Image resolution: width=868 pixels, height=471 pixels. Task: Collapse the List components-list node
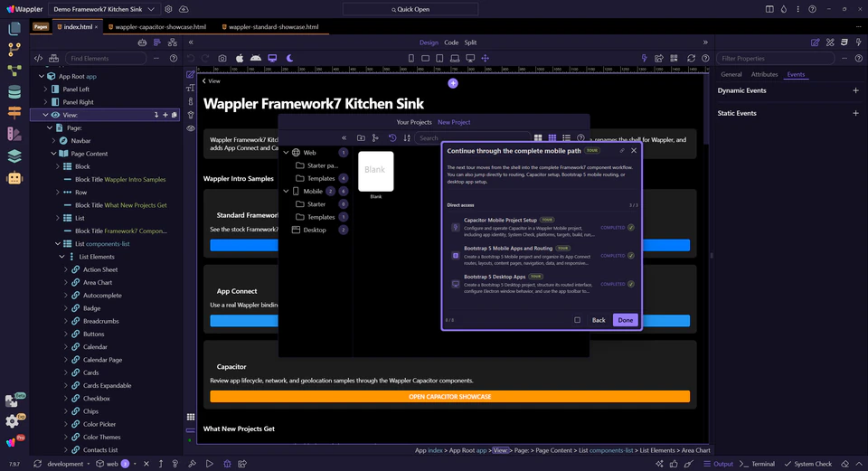(x=58, y=243)
